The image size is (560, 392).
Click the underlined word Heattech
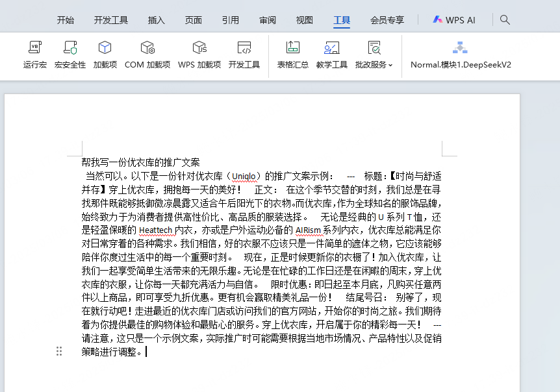tap(156, 230)
